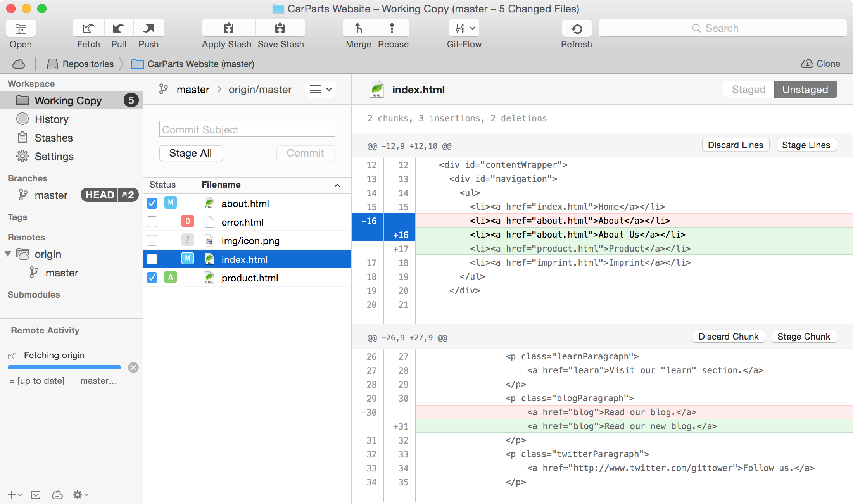Click the Commit Subject input field
Image resolution: width=853 pixels, height=504 pixels.
(247, 129)
